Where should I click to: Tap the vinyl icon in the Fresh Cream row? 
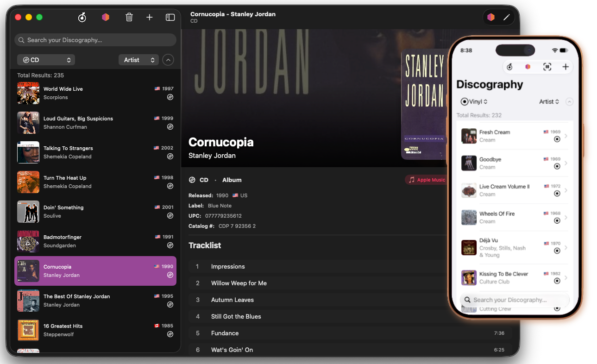point(557,139)
